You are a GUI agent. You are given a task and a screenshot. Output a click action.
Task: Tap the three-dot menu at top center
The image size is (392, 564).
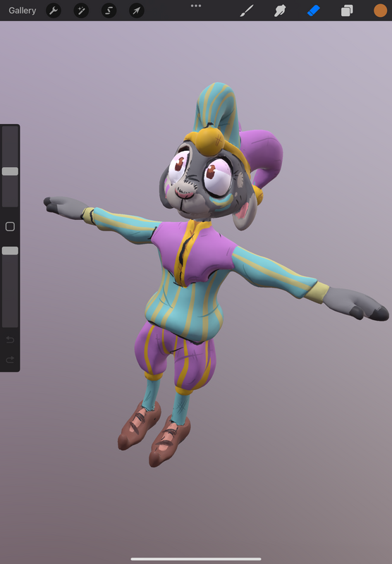[196, 6]
